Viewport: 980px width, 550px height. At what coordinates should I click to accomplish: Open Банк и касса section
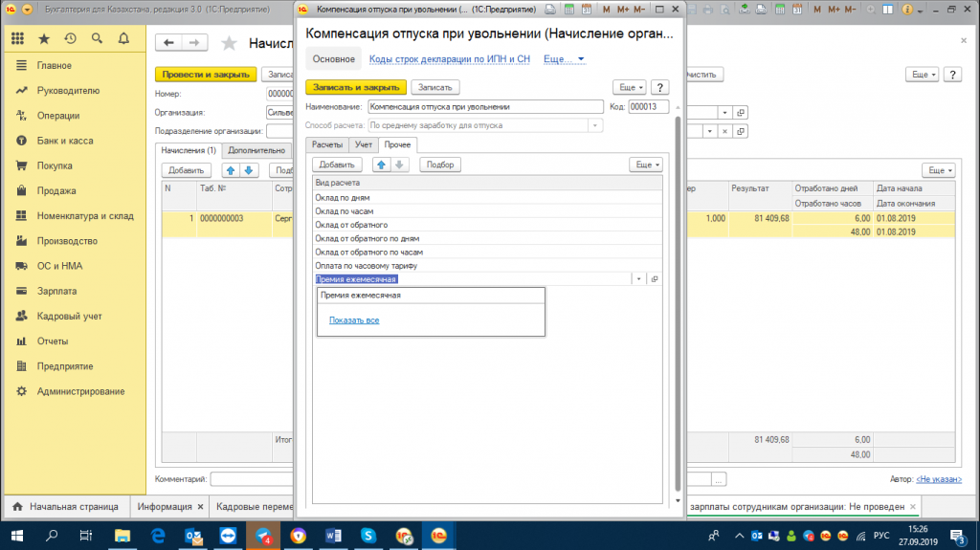65,141
